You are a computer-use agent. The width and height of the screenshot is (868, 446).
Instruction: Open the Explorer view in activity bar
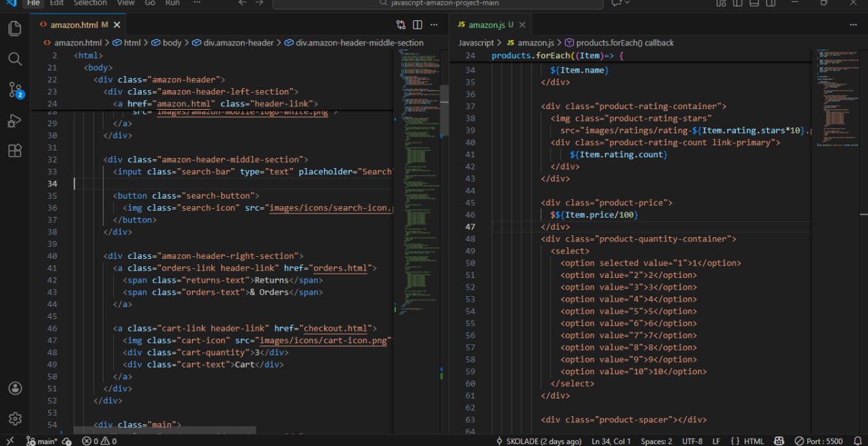tap(14, 28)
